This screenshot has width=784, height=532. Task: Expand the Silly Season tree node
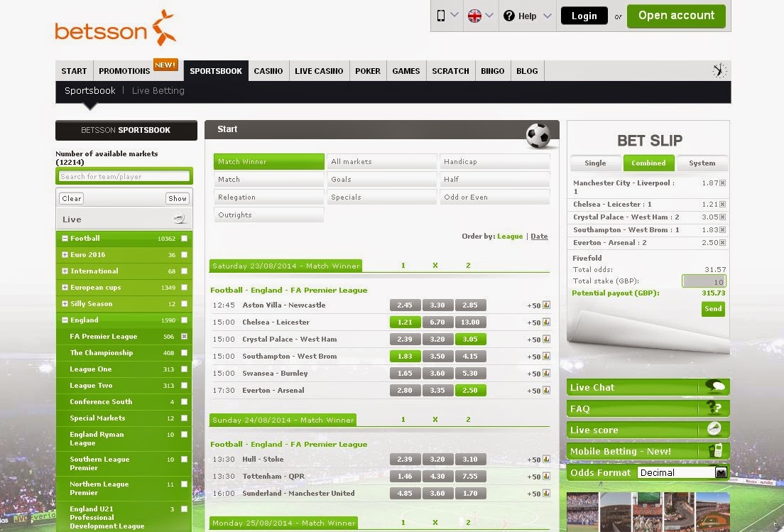(x=65, y=303)
